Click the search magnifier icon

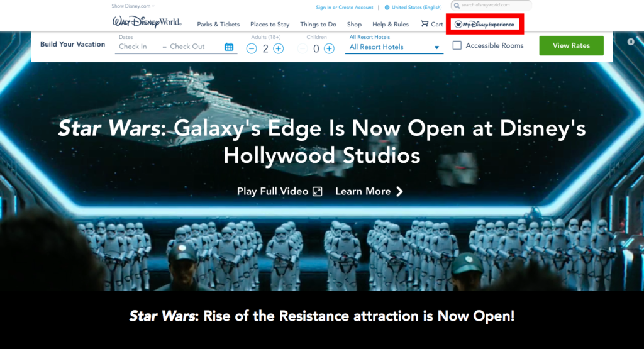point(457,5)
